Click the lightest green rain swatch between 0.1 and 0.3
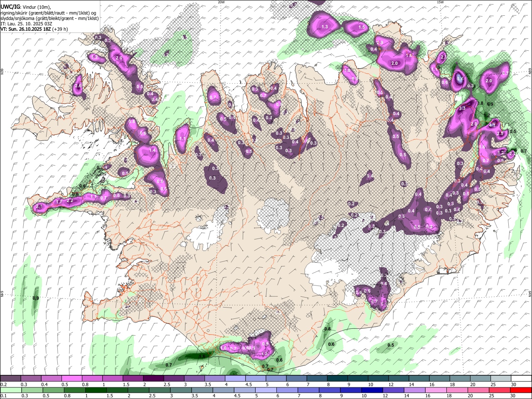532x399 pixels. 10,390
